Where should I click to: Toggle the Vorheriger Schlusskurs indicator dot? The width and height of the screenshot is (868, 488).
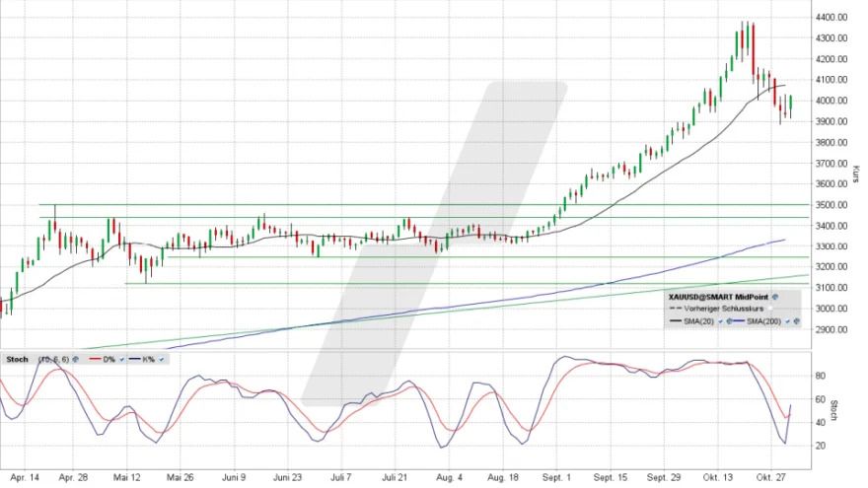coord(770,309)
